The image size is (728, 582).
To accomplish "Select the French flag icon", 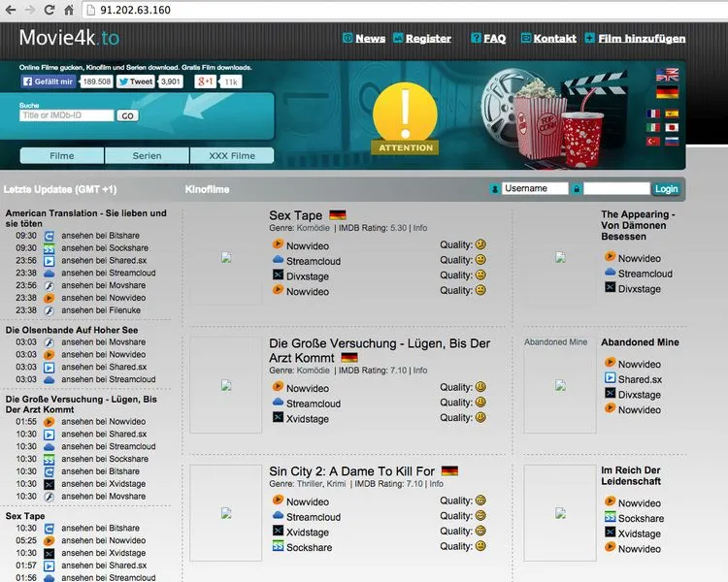I will pyautogui.click(x=653, y=113).
